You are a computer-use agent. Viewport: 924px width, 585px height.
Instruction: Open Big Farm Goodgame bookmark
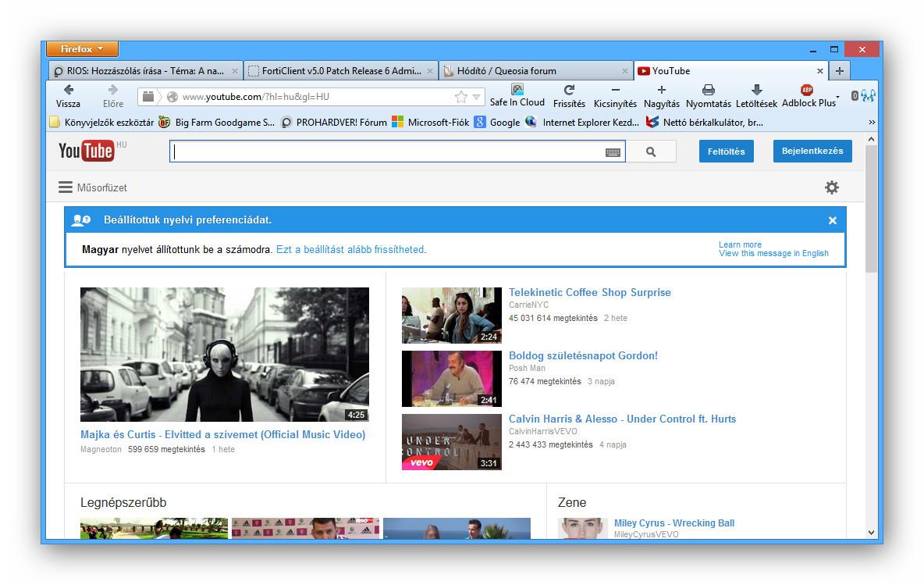[x=216, y=122]
